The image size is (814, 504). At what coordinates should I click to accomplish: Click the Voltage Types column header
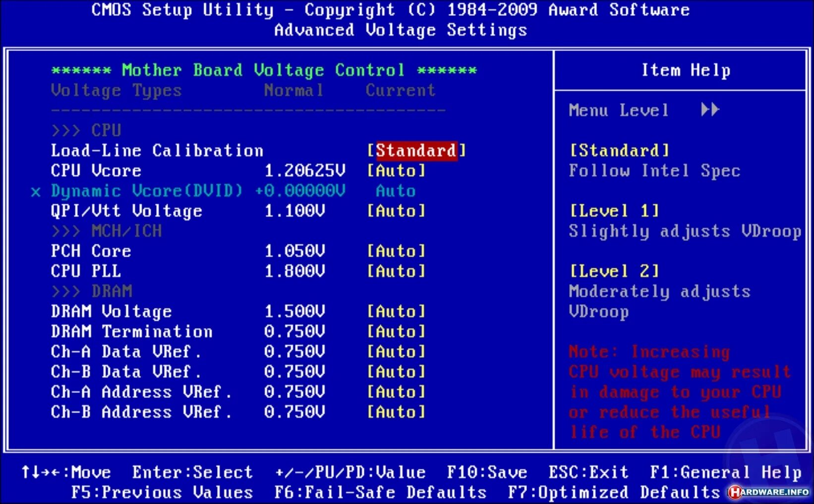116,91
